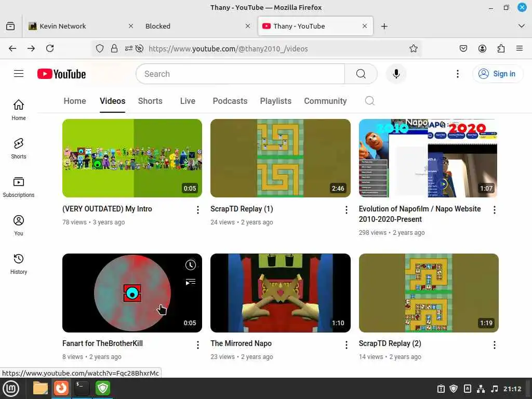Close the Thany - YouTube tab
This screenshot has width=532, height=399.
pos(364,26)
